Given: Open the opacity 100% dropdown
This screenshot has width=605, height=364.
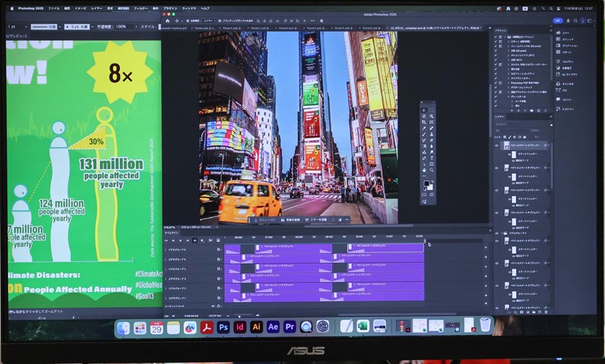Looking at the screenshot, I should pyautogui.click(x=121, y=26).
